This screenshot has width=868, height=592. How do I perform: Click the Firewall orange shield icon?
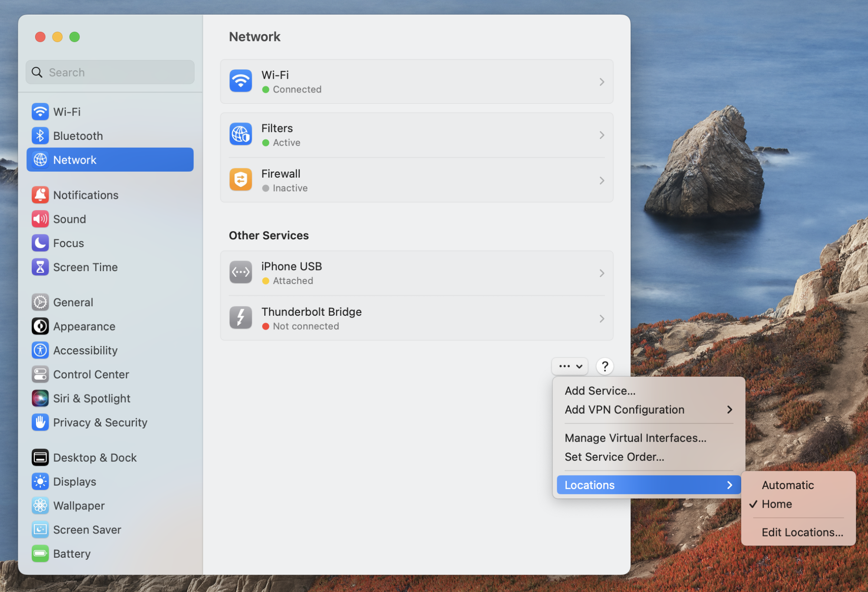[x=241, y=180]
